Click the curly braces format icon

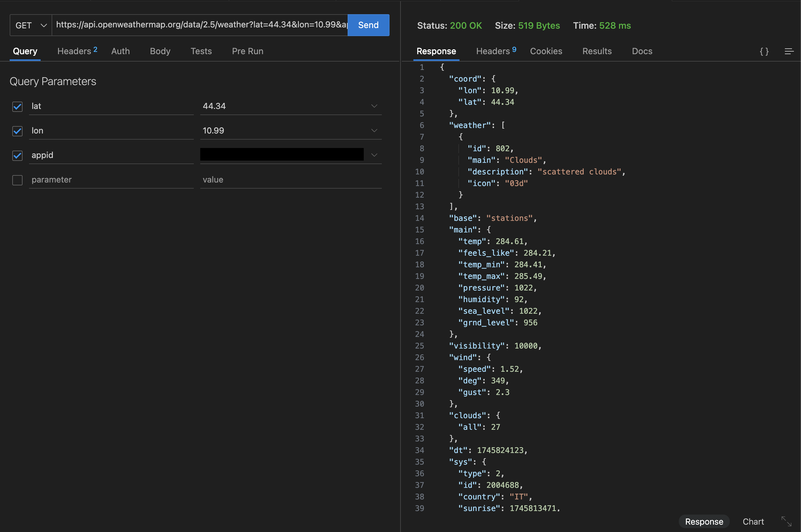[764, 51]
